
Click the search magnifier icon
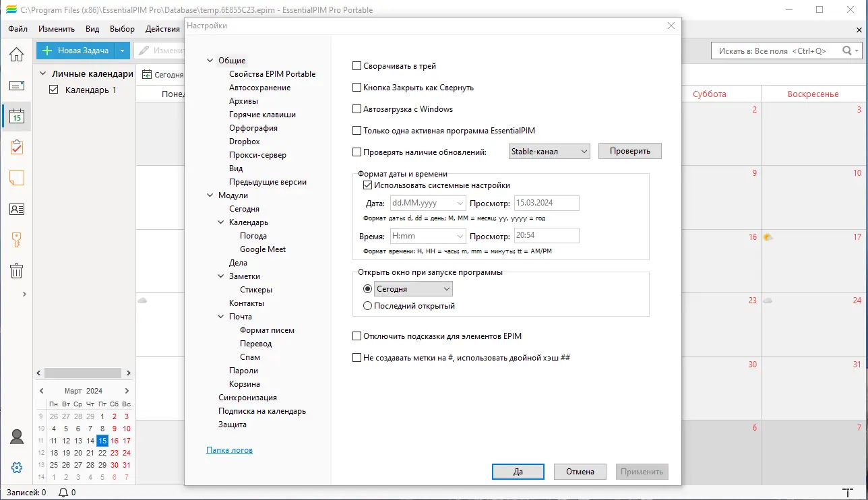tap(847, 51)
